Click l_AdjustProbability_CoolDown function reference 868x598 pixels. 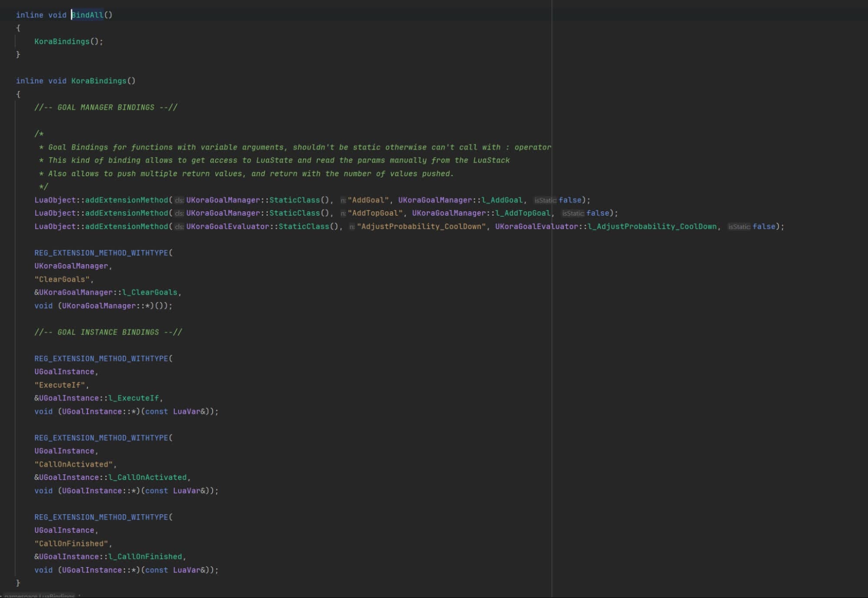click(x=652, y=227)
